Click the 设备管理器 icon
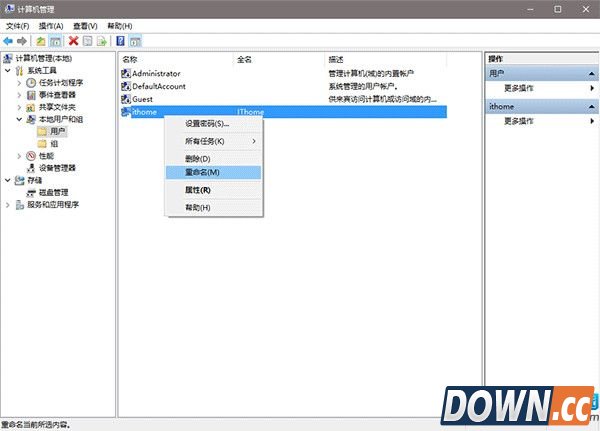This screenshot has width=600, height=431. pos(31,168)
